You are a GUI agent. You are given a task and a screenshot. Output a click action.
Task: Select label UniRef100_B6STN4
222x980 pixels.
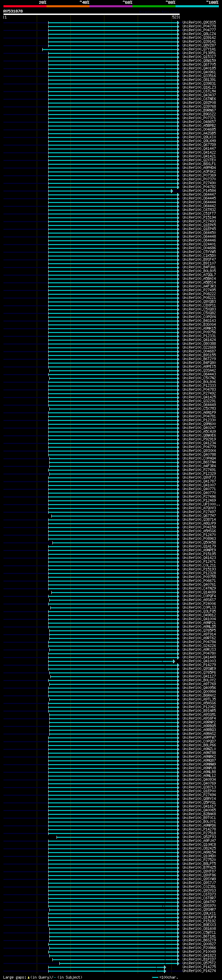tap(199, 462)
